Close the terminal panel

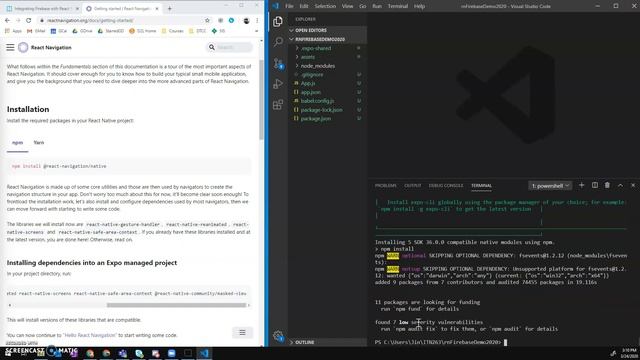(633, 185)
